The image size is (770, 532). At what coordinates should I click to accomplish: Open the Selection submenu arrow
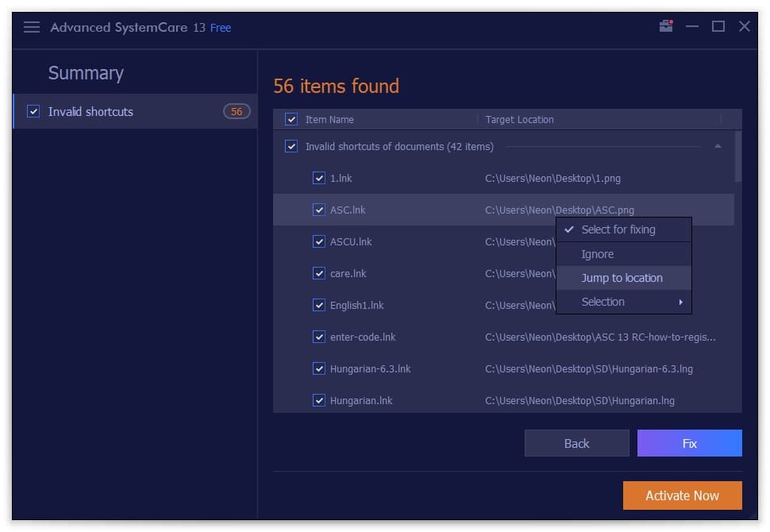(680, 302)
